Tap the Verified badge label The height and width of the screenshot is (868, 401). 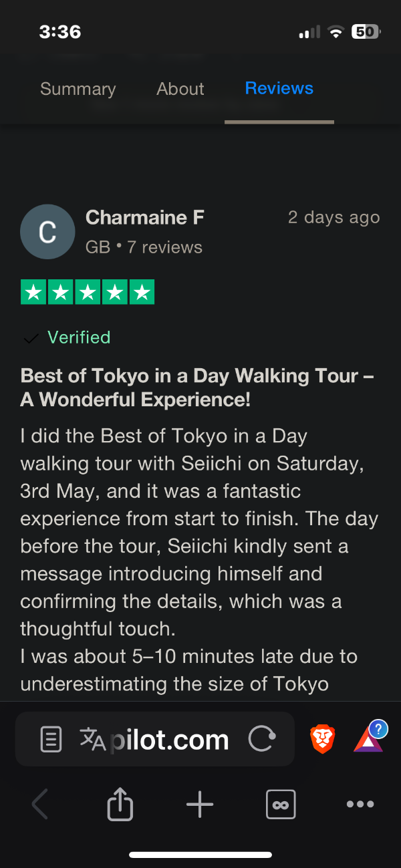click(78, 337)
